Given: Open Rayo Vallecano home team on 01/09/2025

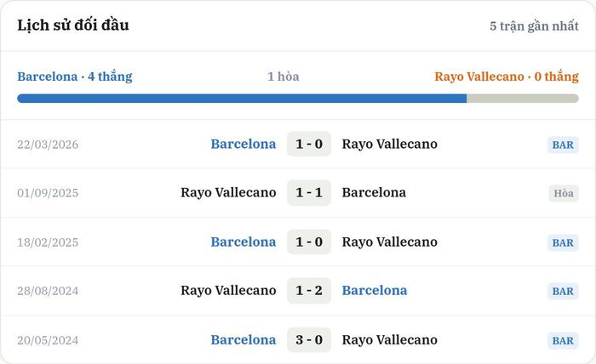Looking at the screenshot, I should pyautogui.click(x=228, y=192).
